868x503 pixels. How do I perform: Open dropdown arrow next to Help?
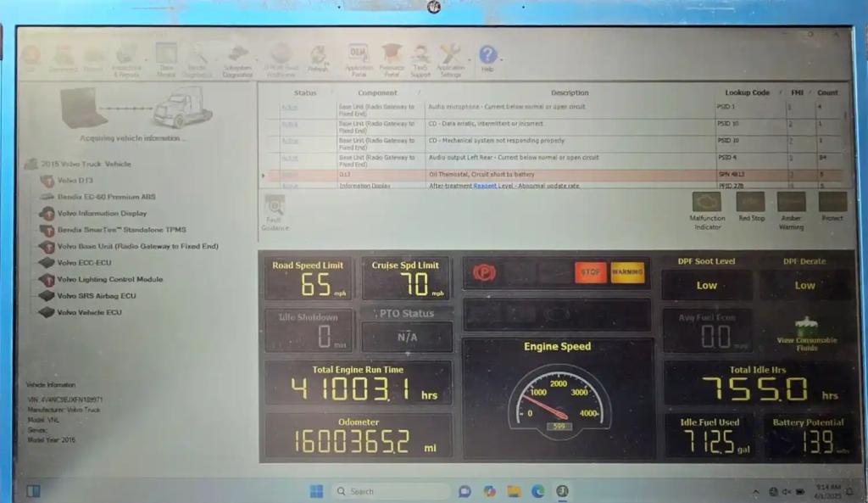pyautogui.click(x=502, y=60)
